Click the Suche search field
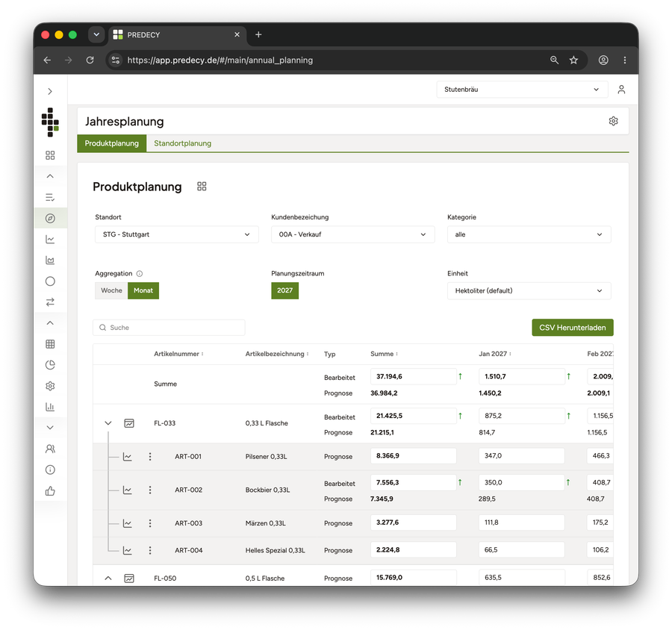 [169, 328]
